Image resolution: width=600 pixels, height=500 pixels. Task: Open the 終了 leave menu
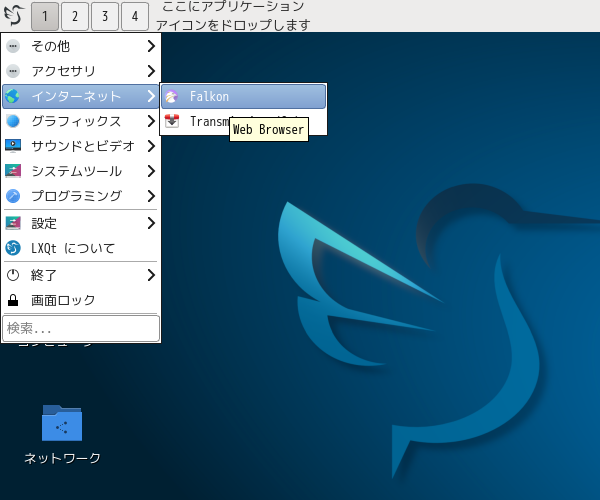click(x=81, y=275)
